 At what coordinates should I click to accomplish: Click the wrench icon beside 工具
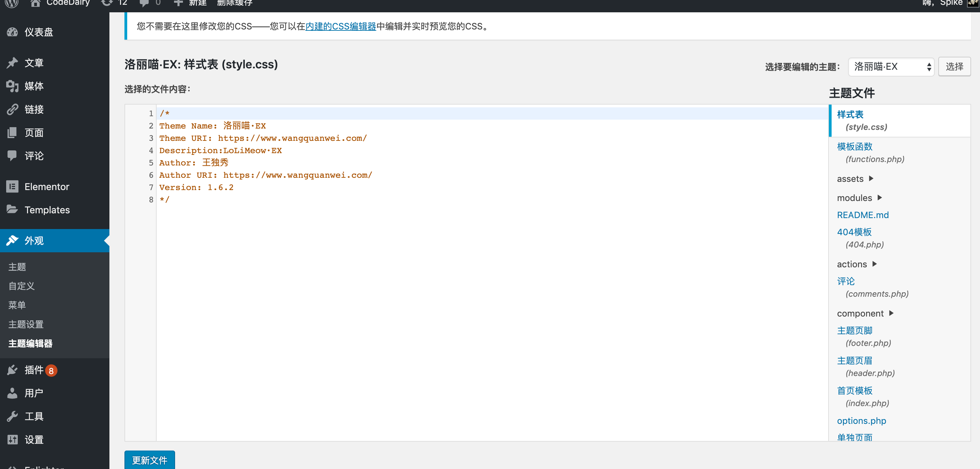[x=12, y=416]
